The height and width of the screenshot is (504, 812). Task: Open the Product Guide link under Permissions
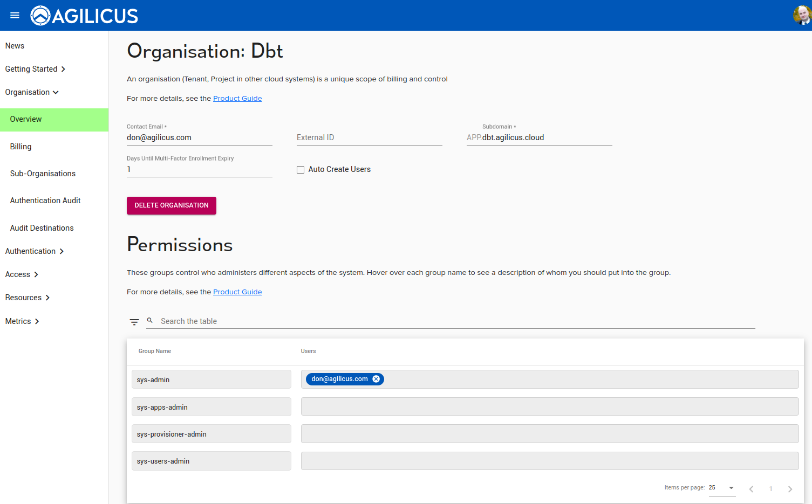237,292
